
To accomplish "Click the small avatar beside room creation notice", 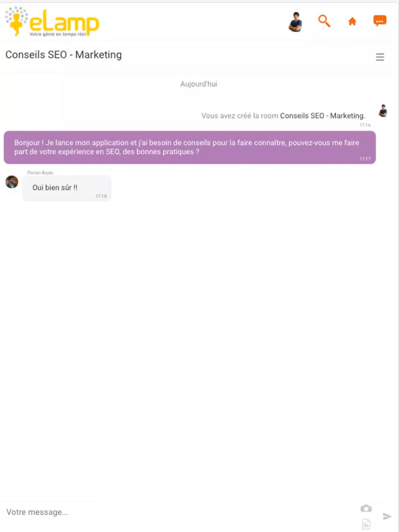I will (383, 111).
